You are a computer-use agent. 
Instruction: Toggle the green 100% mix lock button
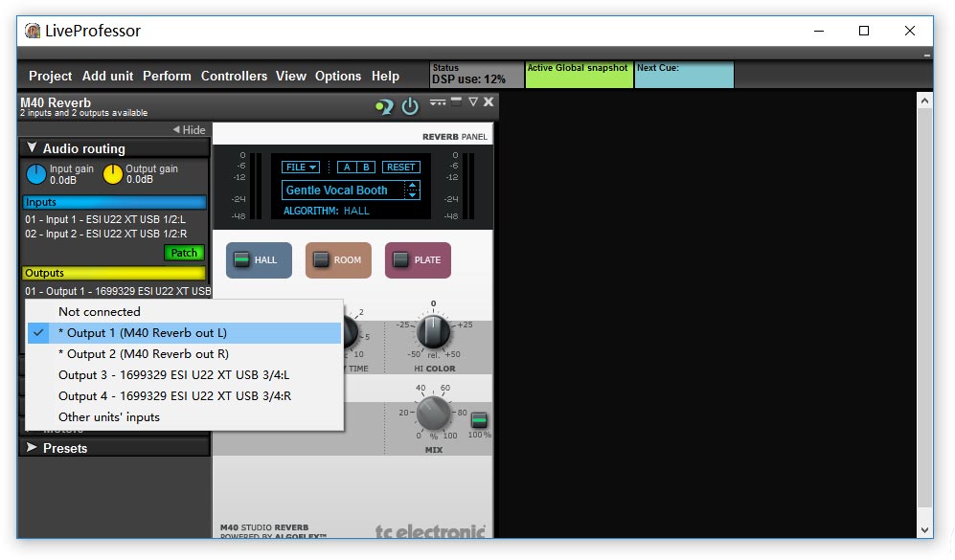pos(479,420)
